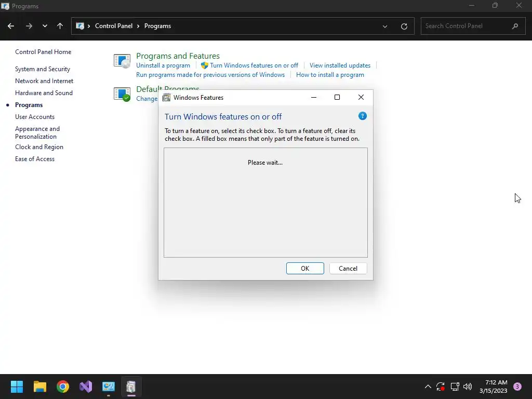Click the sync tray icon with red dot
Viewport: 532px width, 399px height.
click(x=441, y=387)
